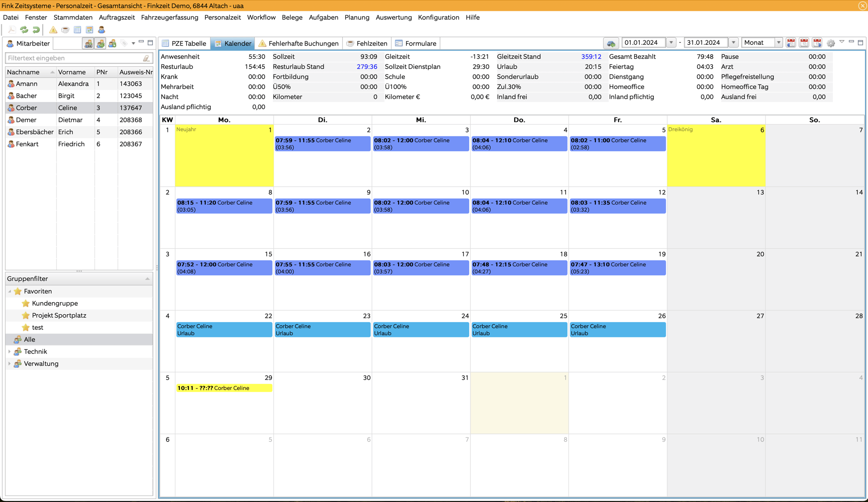Select employee Fenkart Friedrich row
Screen dimensions: 868x502
(79, 144)
